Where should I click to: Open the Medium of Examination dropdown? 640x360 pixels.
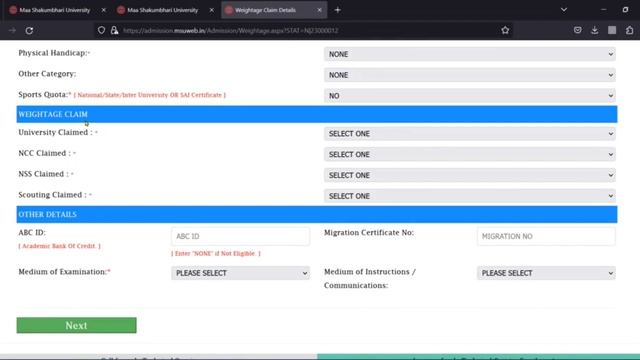point(240,273)
